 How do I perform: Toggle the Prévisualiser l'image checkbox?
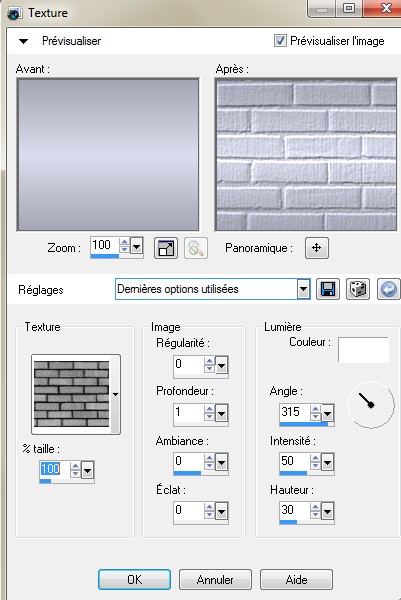click(280, 41)
